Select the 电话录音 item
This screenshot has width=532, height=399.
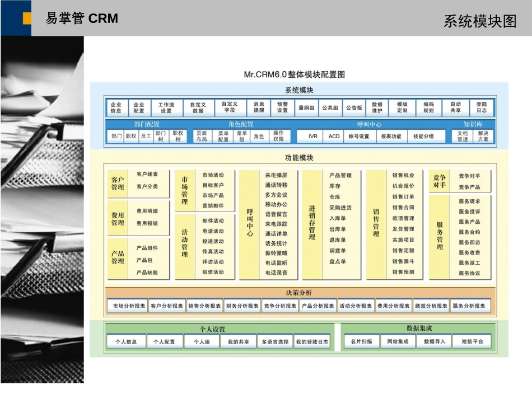pos(276,273)
